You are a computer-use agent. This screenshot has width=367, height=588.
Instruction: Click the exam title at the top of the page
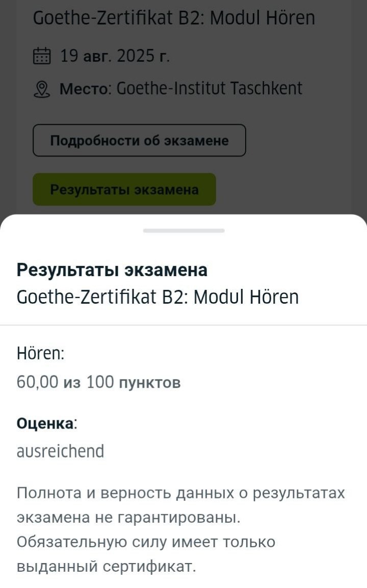(x=174, y=18)
